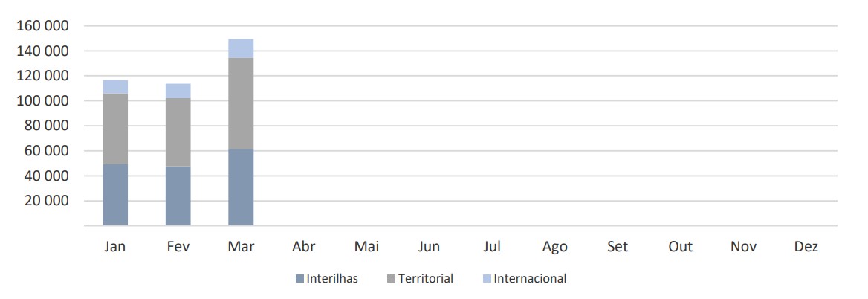This screenshot has width=868, height=299.
Task: Select the Jul x-axis month label
Action: pyautogui.click(x=492, y=247)
